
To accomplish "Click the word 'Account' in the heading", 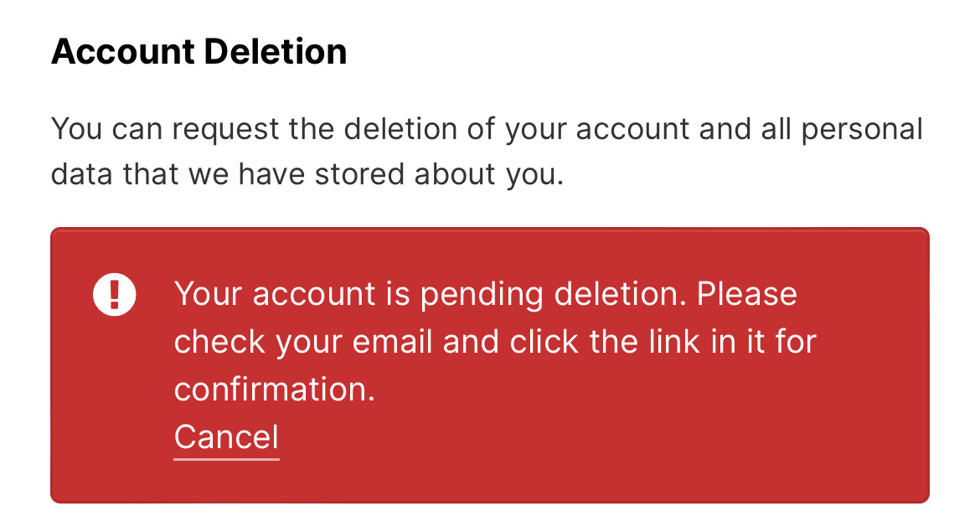I will coord(123,51).
